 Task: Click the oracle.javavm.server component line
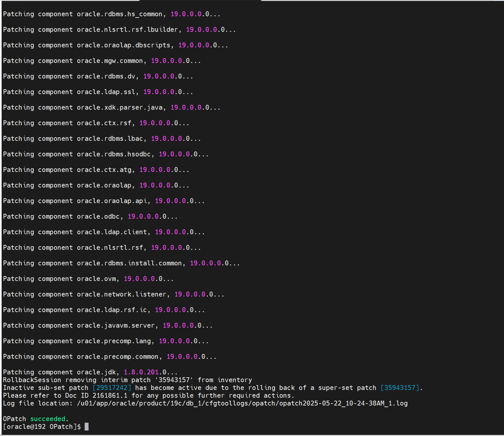pyautogui.click(x=108, y=325)
